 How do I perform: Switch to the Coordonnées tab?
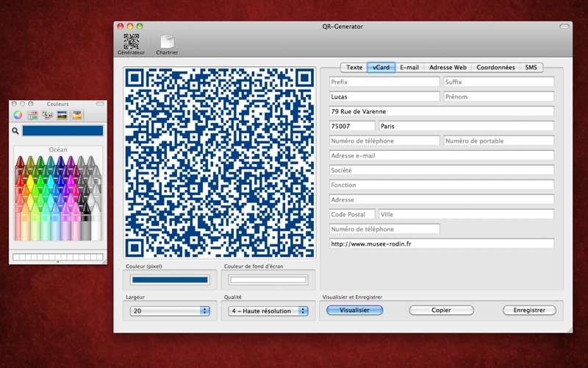pyautogui.click(x=495, y=67)
